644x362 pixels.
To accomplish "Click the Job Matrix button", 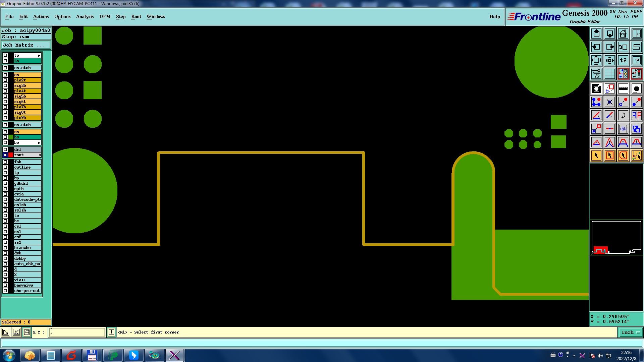I will (x=26, y=45).
